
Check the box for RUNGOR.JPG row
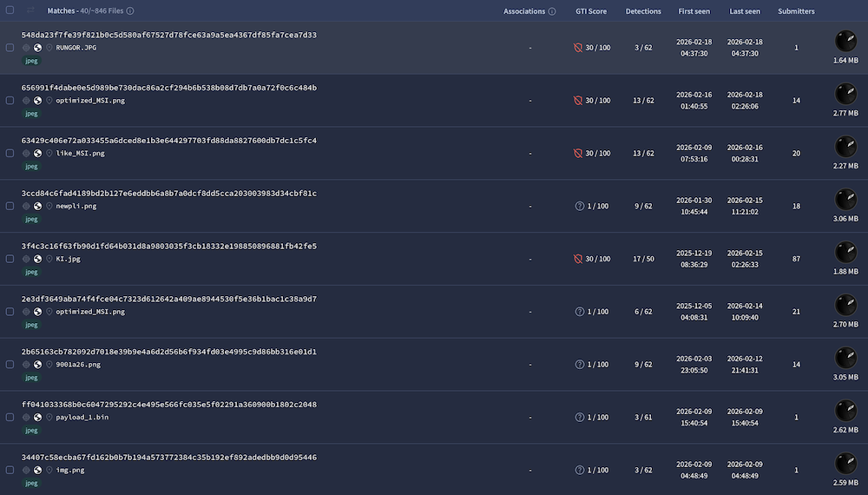[x=10, y=48]
